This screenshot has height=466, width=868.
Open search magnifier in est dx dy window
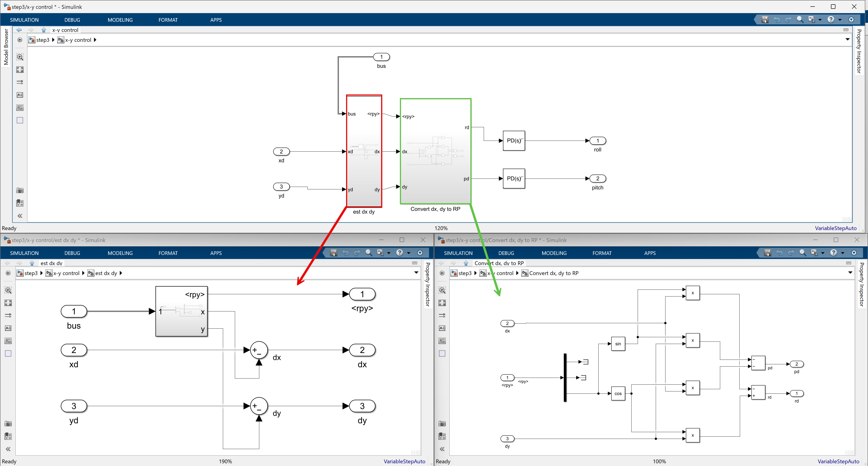[369, 253]
